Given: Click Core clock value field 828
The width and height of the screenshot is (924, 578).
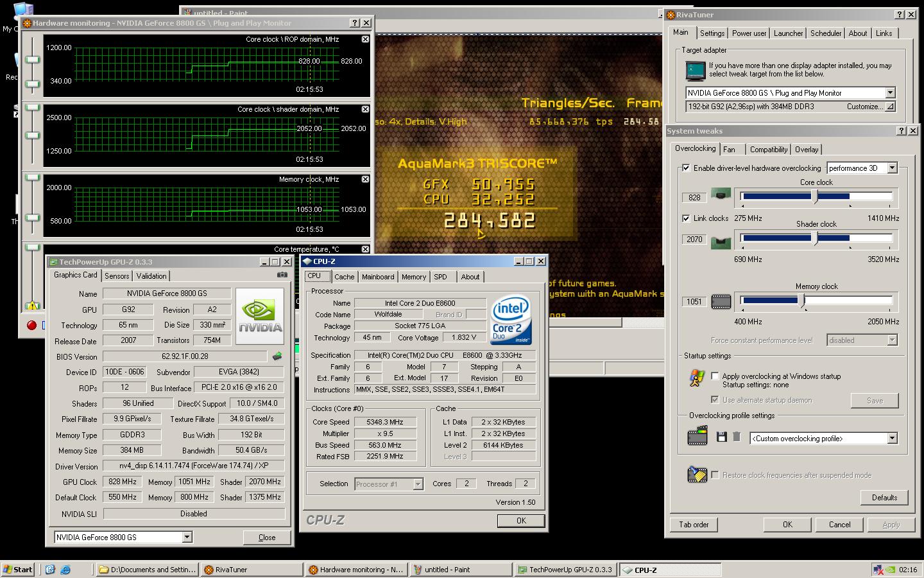Looking at the screenshot, I should 694,197.
